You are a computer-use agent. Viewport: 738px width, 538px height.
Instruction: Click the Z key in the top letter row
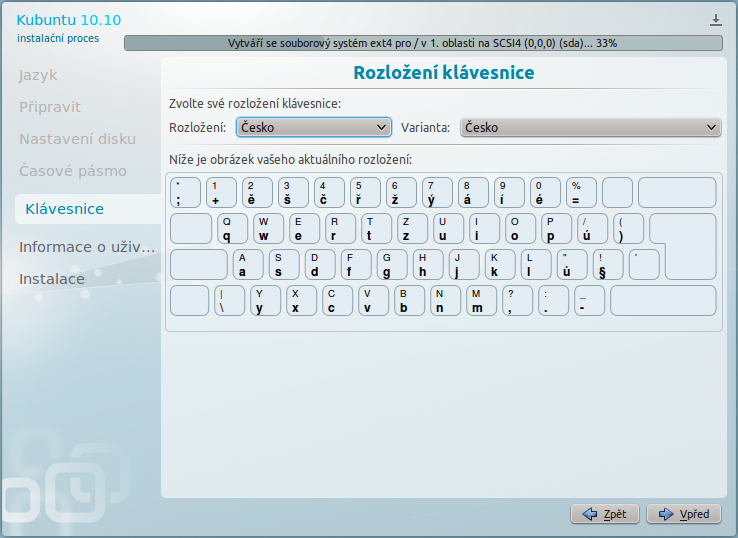click(x=412, y=229)
